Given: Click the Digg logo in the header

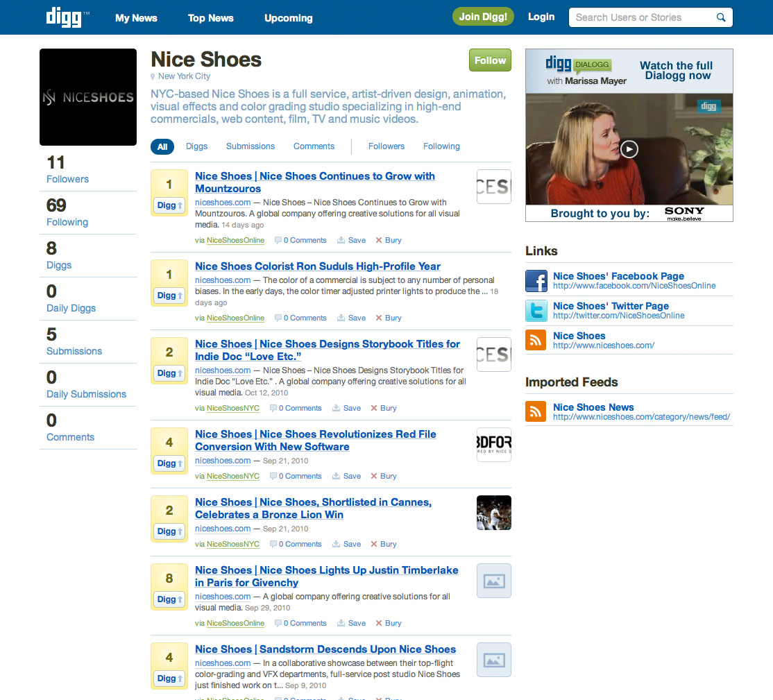Looking at the screenshot, I should (x=64, y=17).
